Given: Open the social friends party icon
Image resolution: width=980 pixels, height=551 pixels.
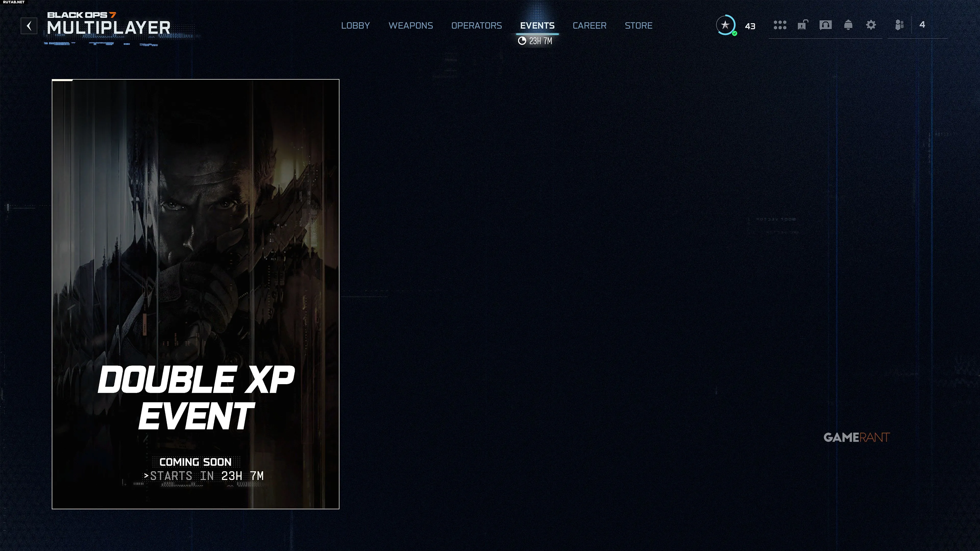Looking at the screenshot, I should [899, 25].
